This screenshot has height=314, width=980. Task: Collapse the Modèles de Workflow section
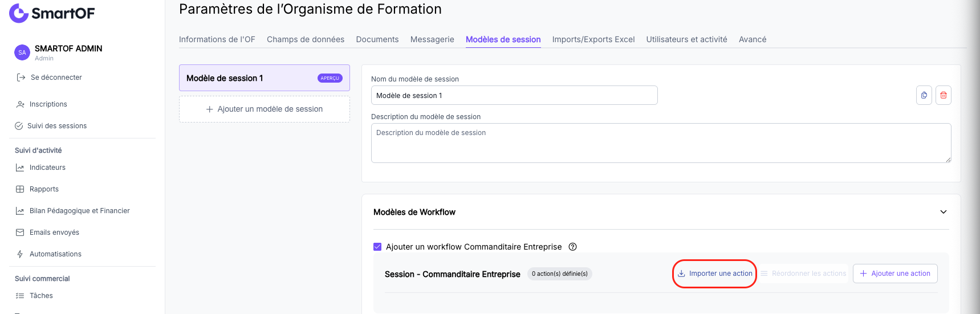coord(944,212)
